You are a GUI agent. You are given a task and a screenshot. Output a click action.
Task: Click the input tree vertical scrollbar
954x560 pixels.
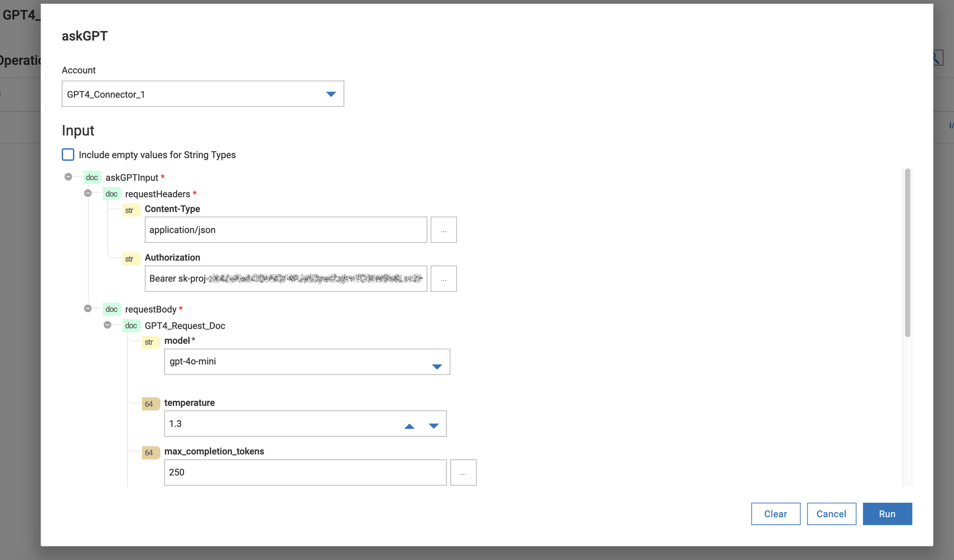(x=907, y=253)
